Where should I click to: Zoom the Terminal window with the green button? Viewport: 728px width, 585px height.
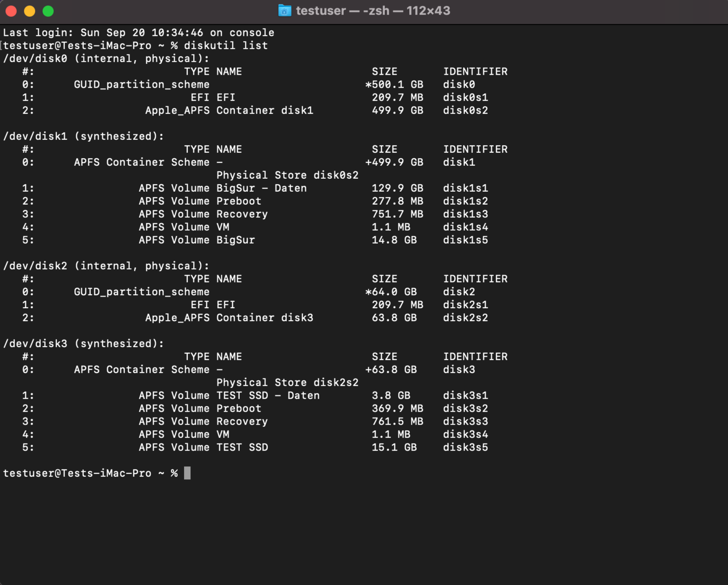48,11
